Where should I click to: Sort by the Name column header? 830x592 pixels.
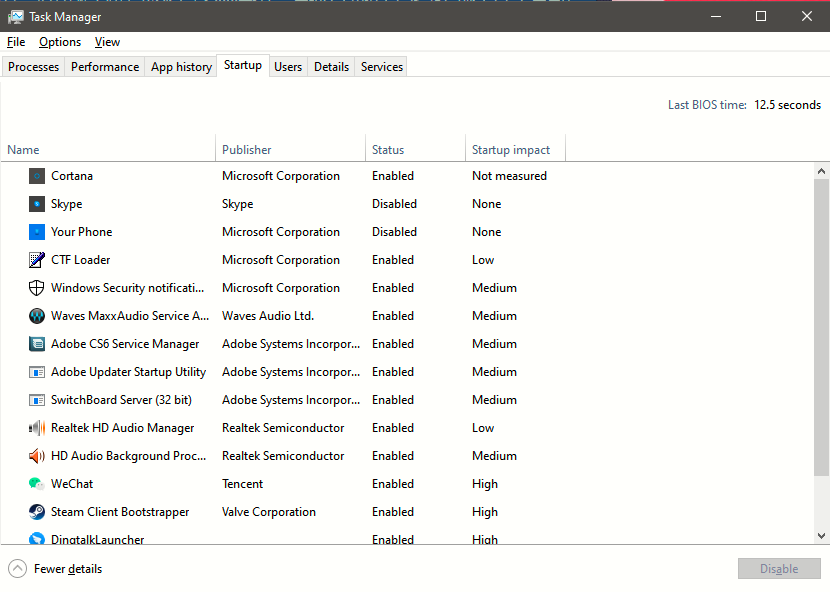click(x=108, y=149)
